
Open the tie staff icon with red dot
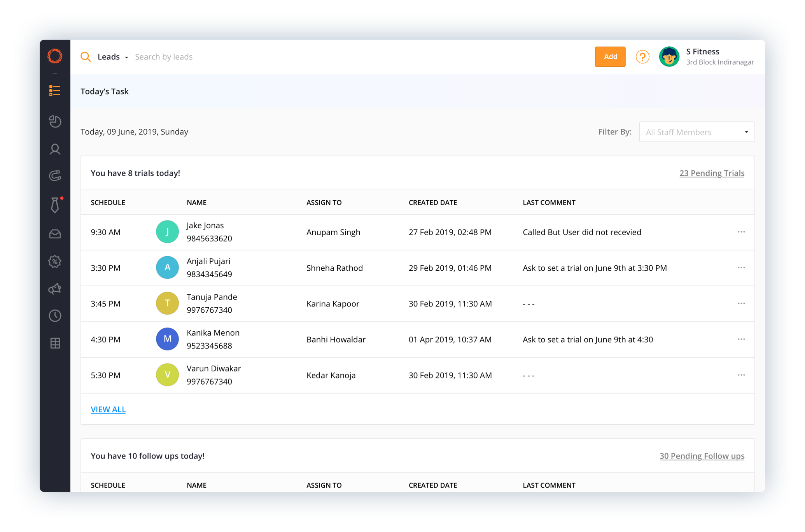pos(55,205)
